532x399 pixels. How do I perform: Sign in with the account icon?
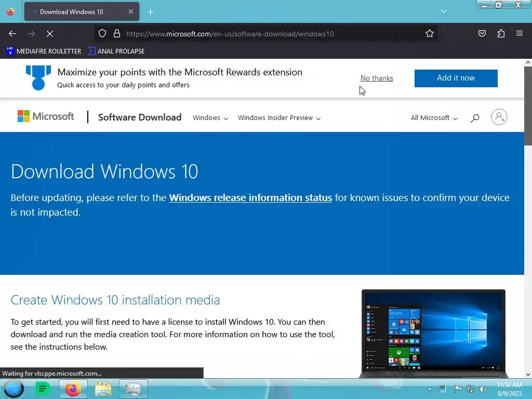coord(499,117)
